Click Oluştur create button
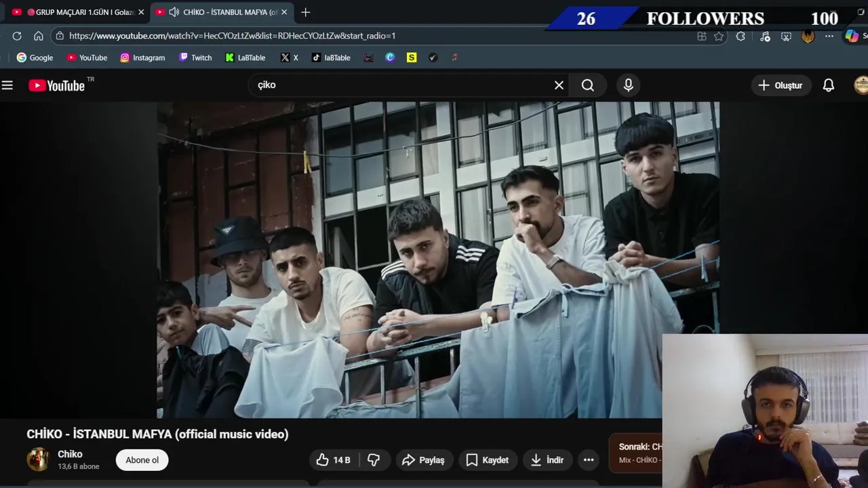The height and width of the screenshot is (488, 868). tap(781, 85)
